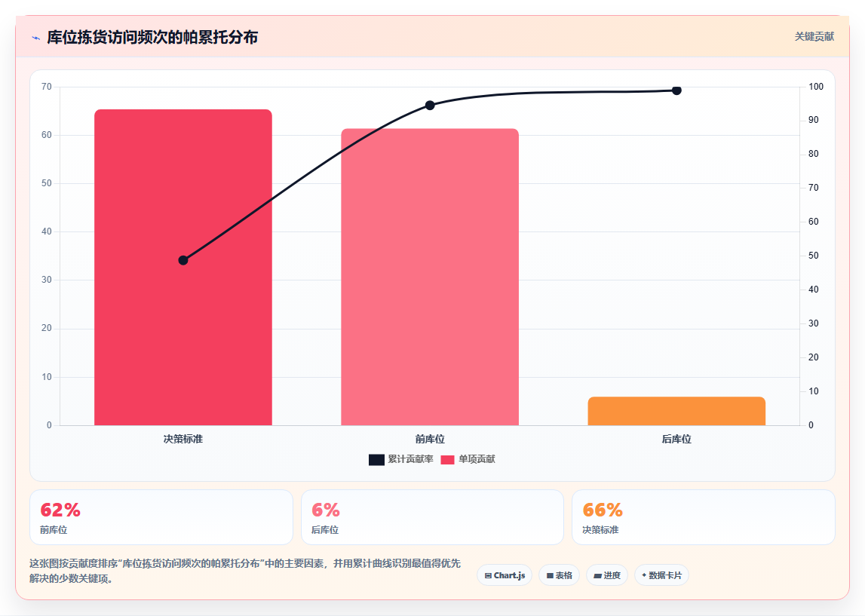Image resolution: width=865 pixels, height=616 pixels.
Task: Click the pink 前库位 bar
Action: (430, 277)
